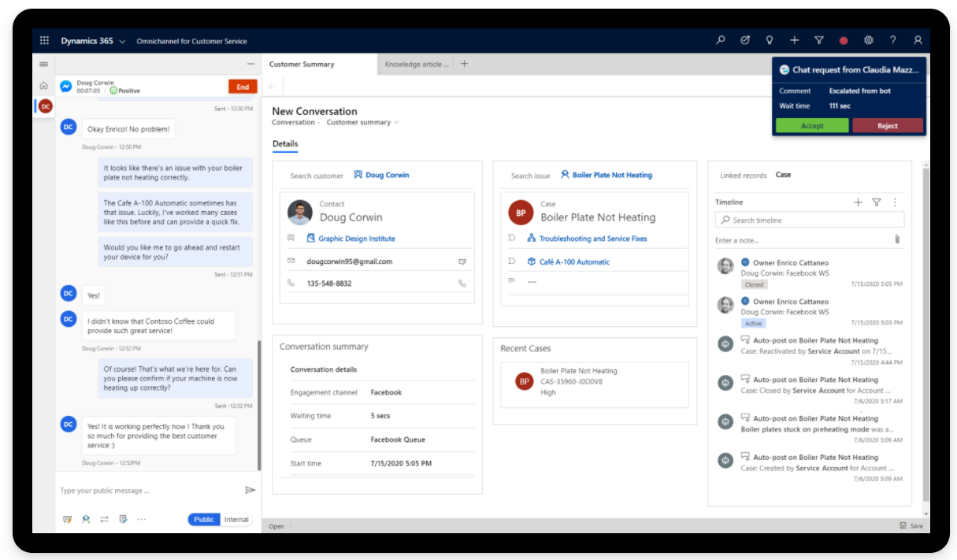Expand the Dynamics 365 app switcher chevron

tap(122, 41)
